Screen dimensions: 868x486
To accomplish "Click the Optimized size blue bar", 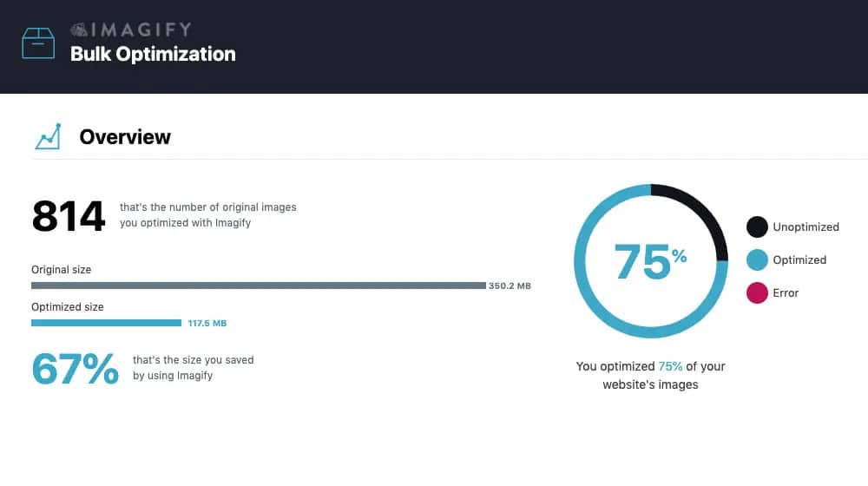I will [106, 323].
